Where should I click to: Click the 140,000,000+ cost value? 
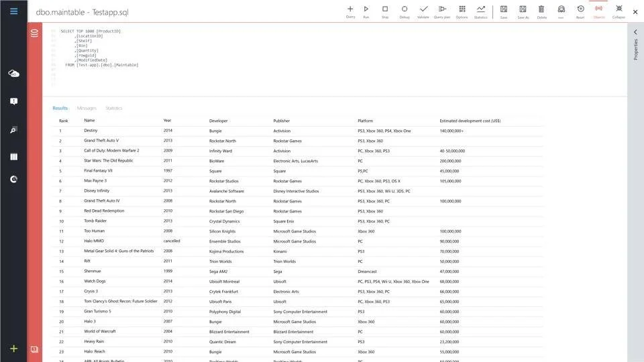pyautogui.click(x=451, y=131)
